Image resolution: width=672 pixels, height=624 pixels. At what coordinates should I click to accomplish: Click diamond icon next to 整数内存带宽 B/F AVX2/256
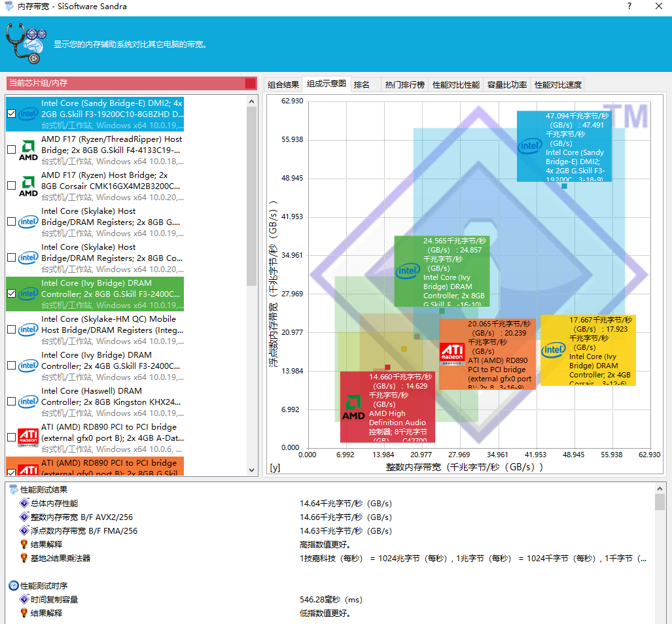(x=24, y=517)
